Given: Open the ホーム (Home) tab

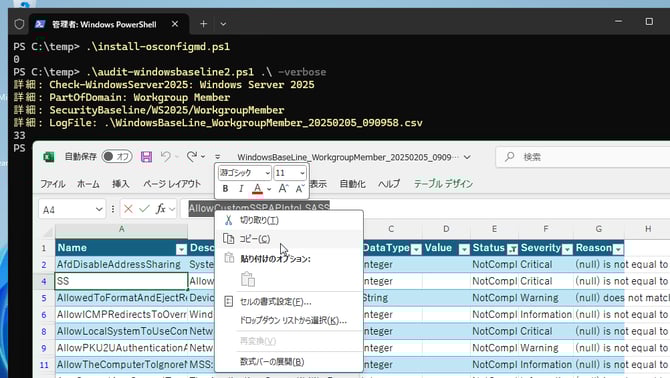Looking at the screenshot, I should click(88, 184).
